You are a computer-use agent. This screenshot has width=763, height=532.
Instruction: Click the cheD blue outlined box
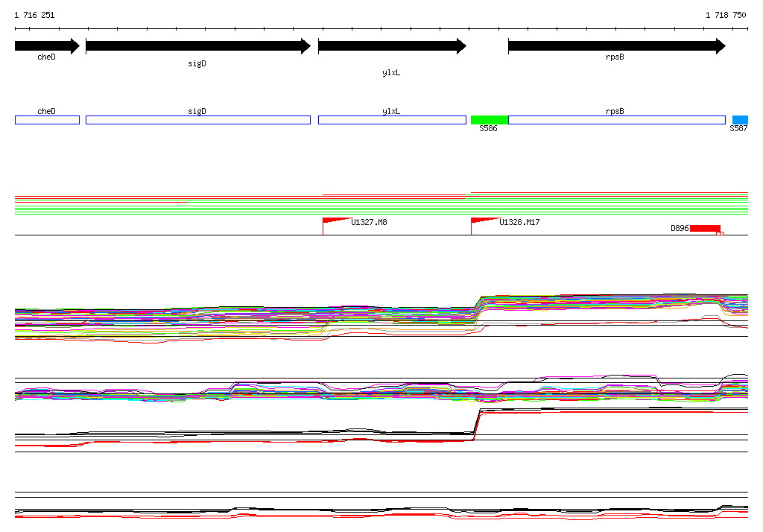point(47,120)
